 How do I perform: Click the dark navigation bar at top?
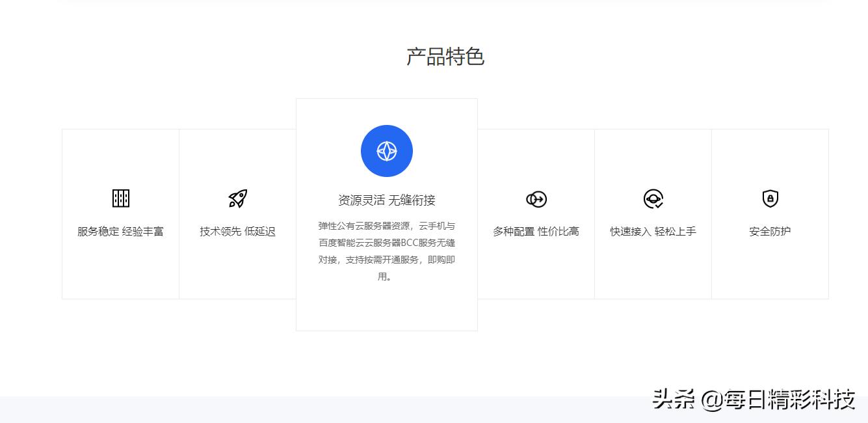[434, 3]
